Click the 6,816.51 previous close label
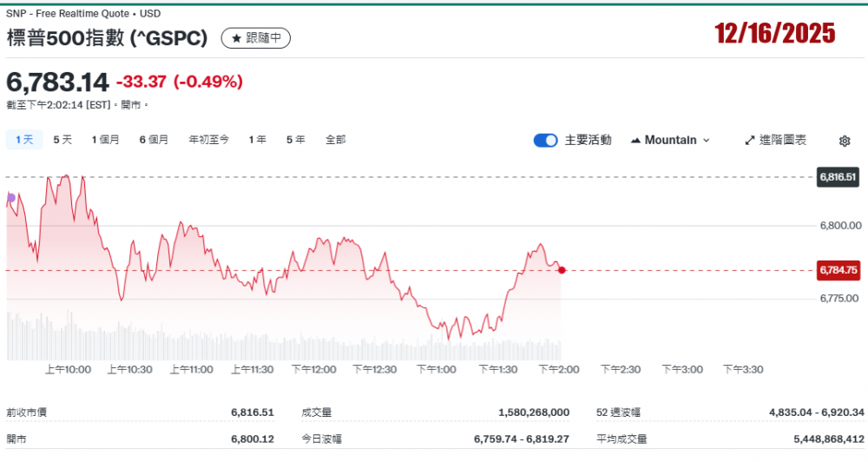Image resolution: width=868 pixels, height=462 pixels. (x=838, y=177)
